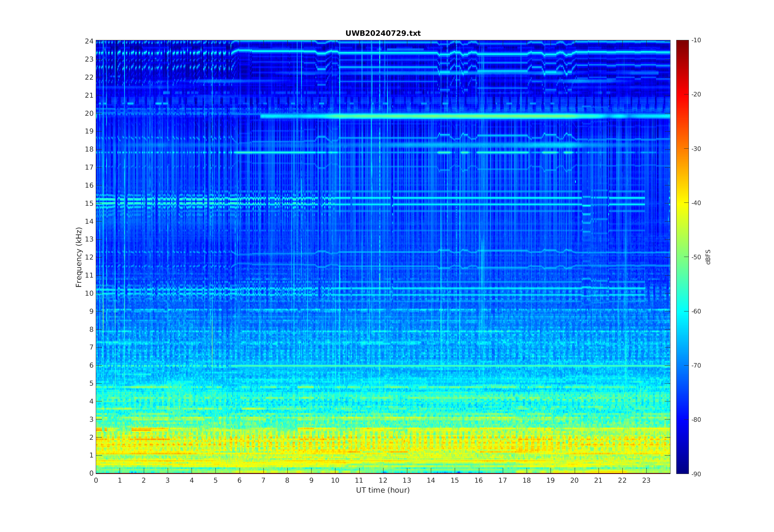Click the plot title UWB20240729.txt
774x532 pixels.
(383, 33)
